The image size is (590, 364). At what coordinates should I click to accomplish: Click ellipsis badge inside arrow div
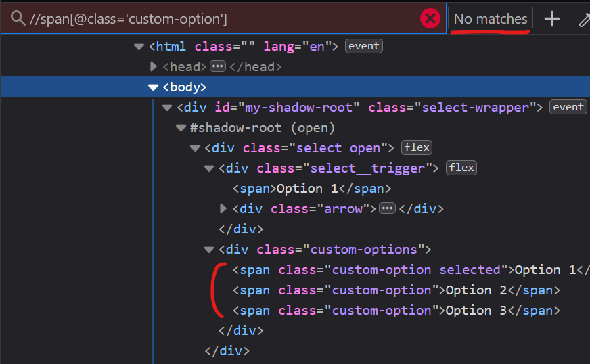387,208
